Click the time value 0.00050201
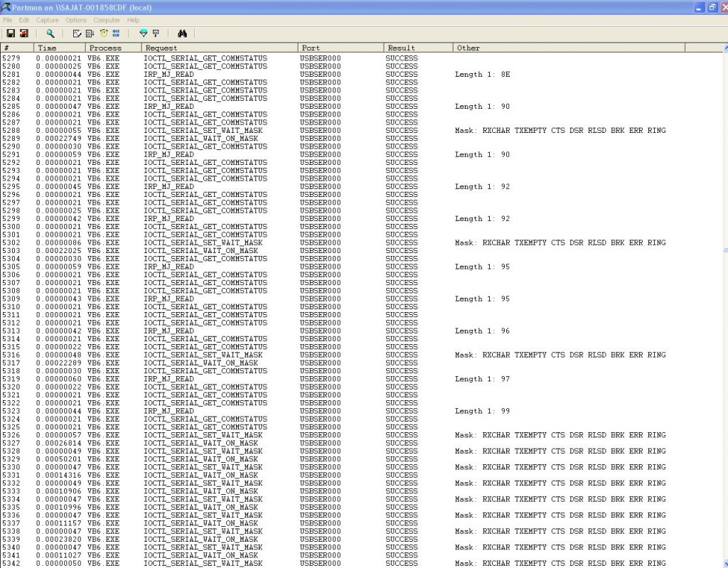The width and height of the screenshot is (728, 568). tap(58, 459)
